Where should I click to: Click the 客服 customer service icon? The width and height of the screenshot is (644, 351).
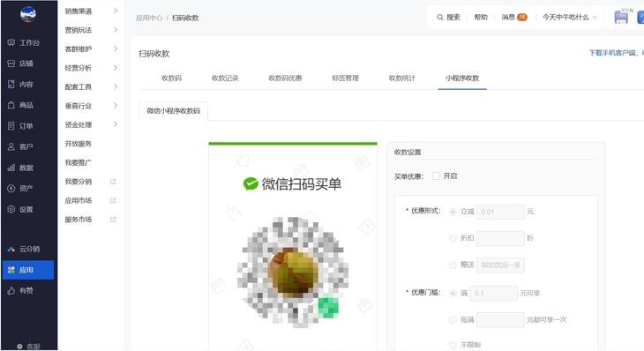tap(19, 347)
